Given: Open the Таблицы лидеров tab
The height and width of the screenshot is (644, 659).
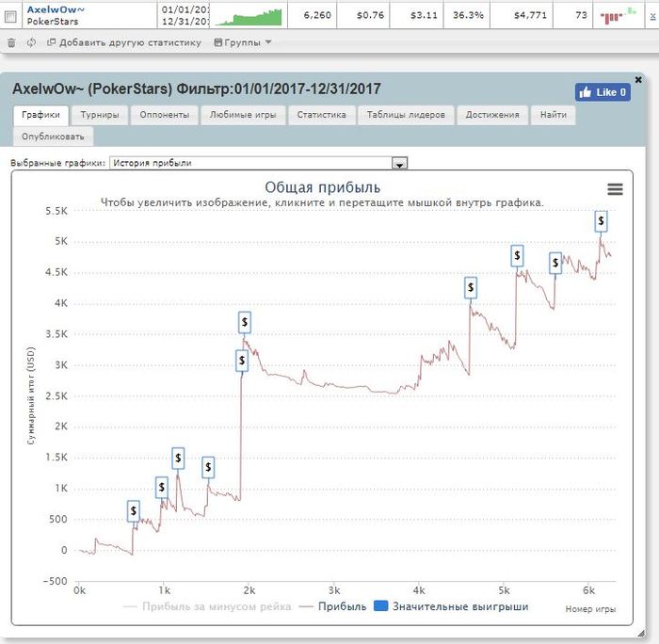Looking at the screenshot, I should (x=406, y=115).
